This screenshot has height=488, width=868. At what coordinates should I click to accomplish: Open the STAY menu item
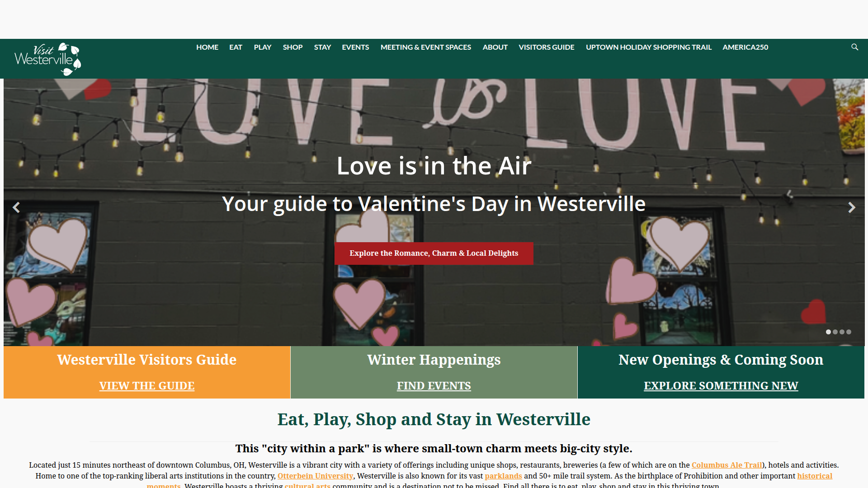click(x=322, y=47)
